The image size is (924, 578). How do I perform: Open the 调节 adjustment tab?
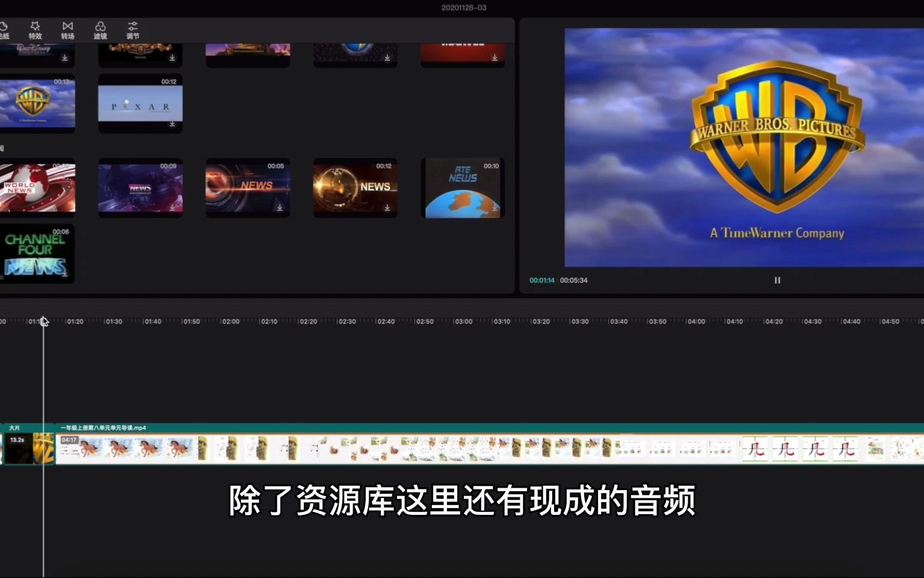click(132, 30)
